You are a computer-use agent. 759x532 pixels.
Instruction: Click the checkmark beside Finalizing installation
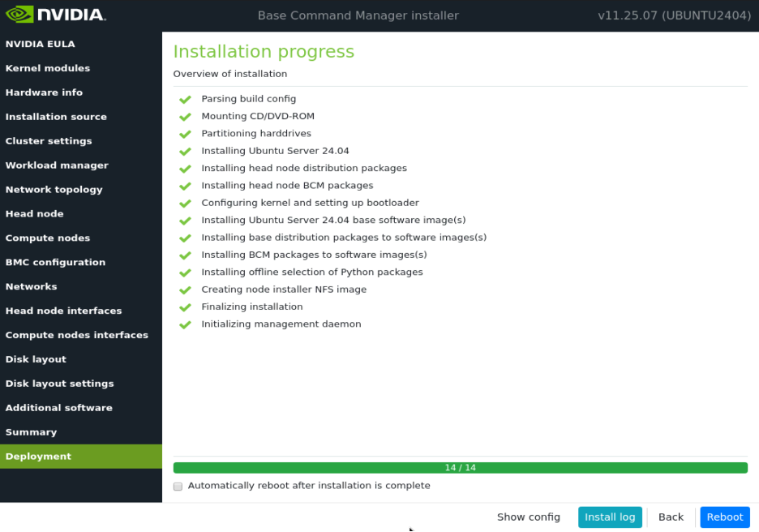point(185,307)
